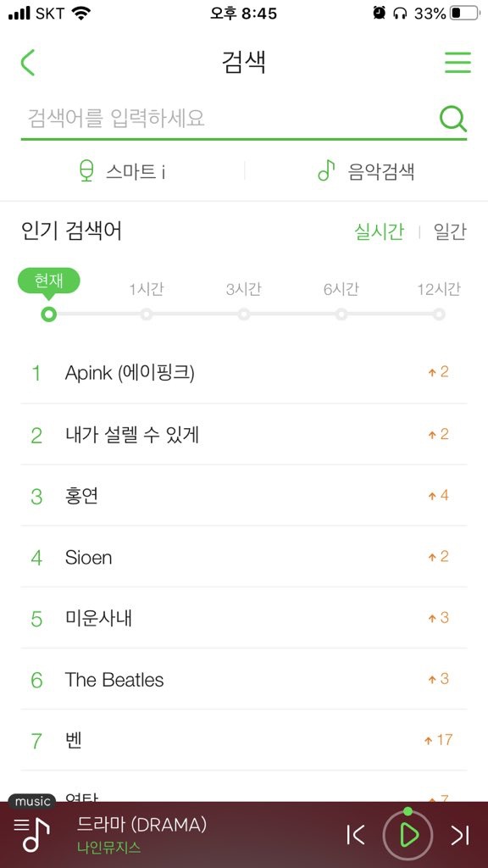
Task: Select the 6시간 timeline point
Action: [341, 314]
